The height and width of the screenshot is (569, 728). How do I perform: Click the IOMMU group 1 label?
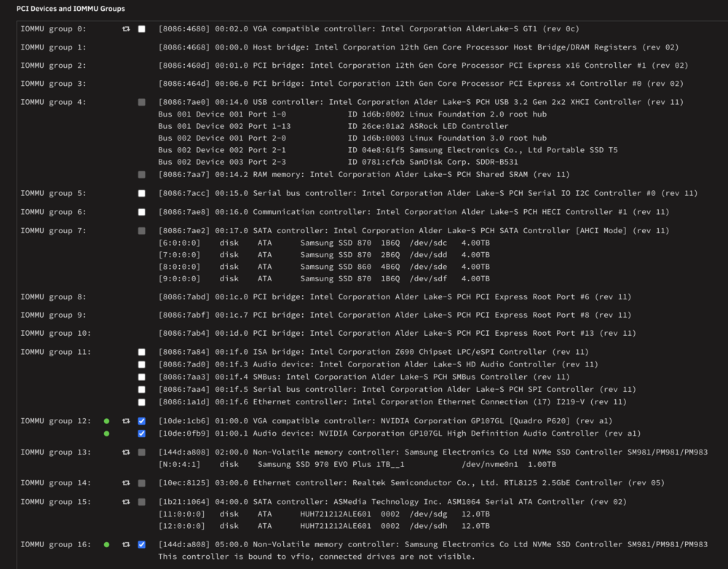pyautogui.click(x=53, y=47)
